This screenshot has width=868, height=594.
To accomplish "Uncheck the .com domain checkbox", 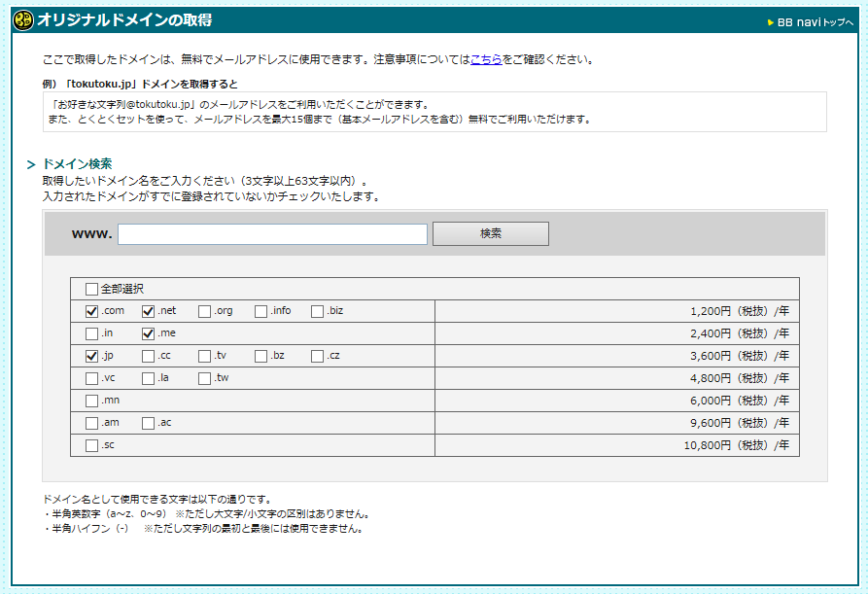I will 91,311.
